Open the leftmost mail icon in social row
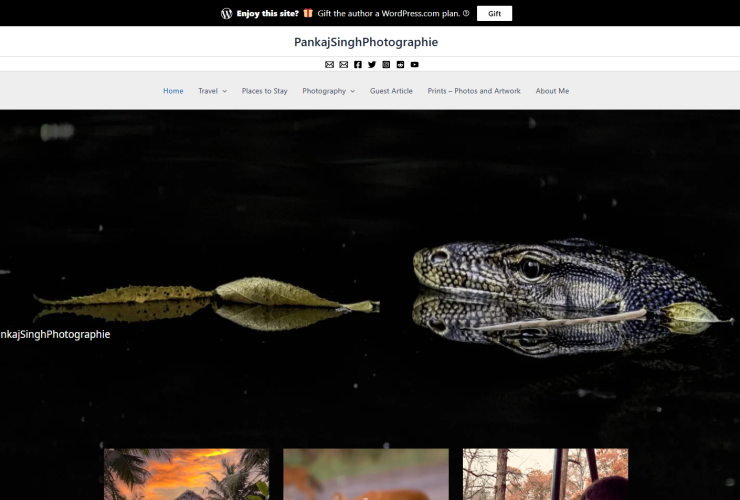Image resolution: width=740 pixels, height=500 pixels. (x=329, y=64)
